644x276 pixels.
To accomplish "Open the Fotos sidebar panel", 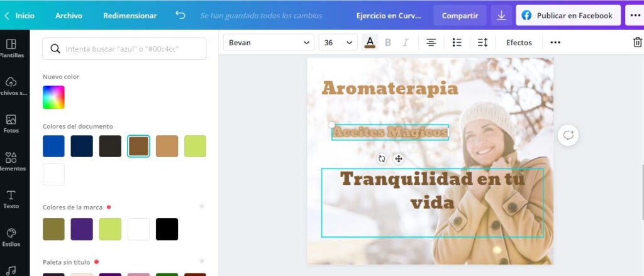I will [11, 124].
